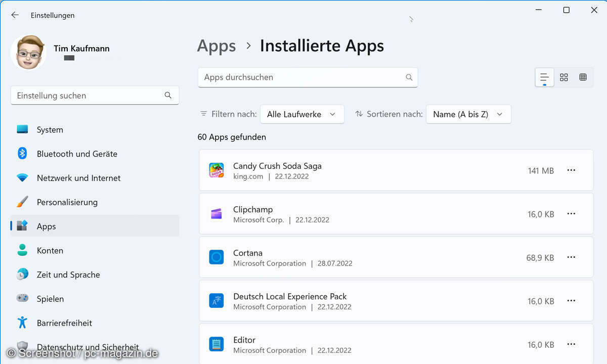Maximize the Einstellungen window
Screen dimensions: 607x364
[567, 10]
